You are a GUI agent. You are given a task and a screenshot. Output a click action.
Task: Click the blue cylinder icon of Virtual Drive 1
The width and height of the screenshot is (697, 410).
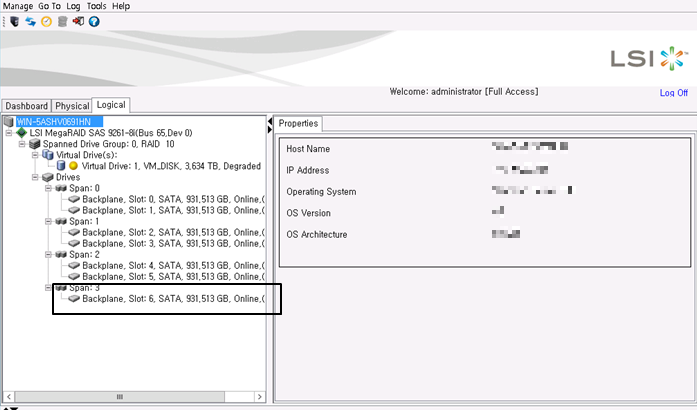pos(61,166)
